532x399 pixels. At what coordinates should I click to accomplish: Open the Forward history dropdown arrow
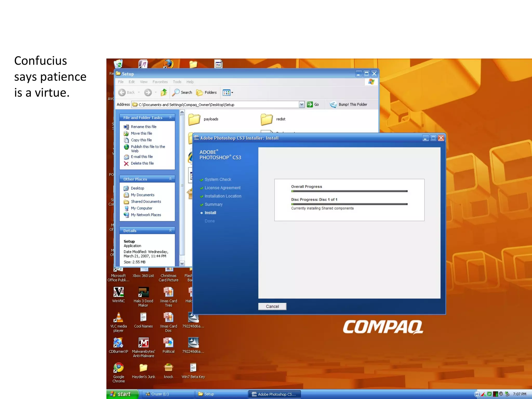[x=156, y=92]
